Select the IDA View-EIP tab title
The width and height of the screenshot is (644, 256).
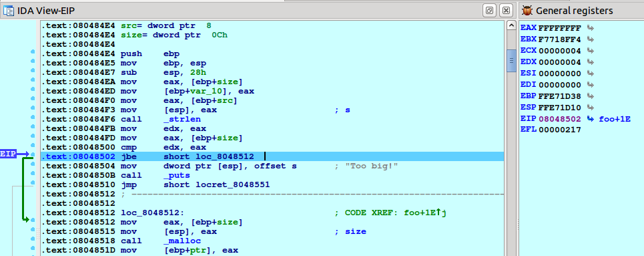coord(46,11)
